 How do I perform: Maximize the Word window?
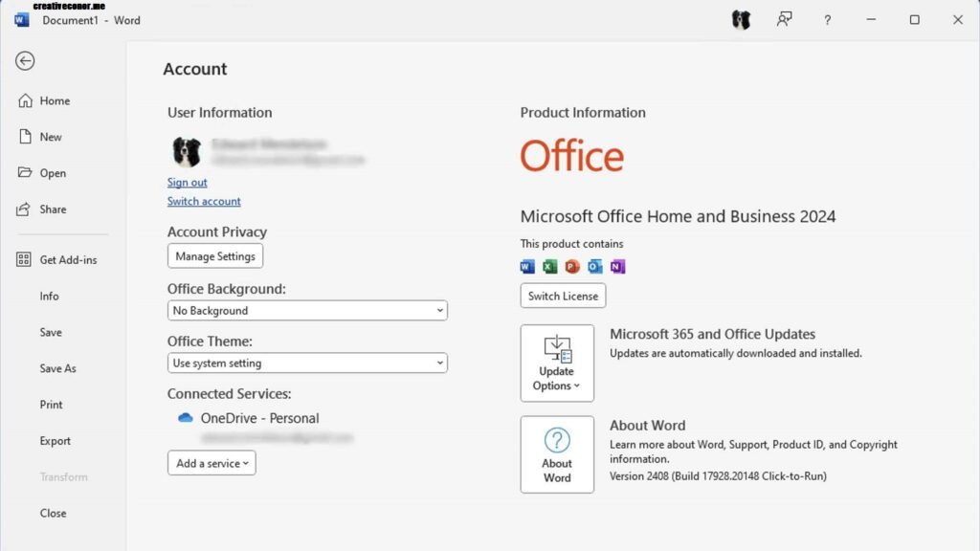click(914, 20)
